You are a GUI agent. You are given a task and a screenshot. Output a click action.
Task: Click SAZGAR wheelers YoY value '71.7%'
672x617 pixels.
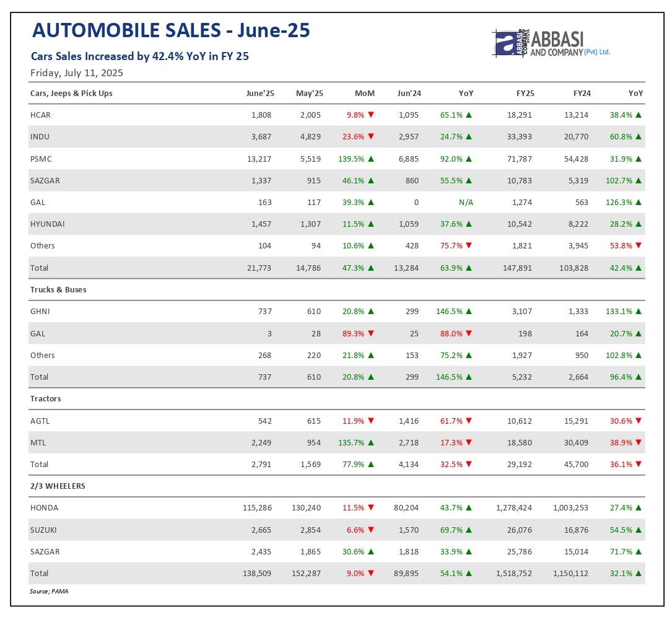621,552
